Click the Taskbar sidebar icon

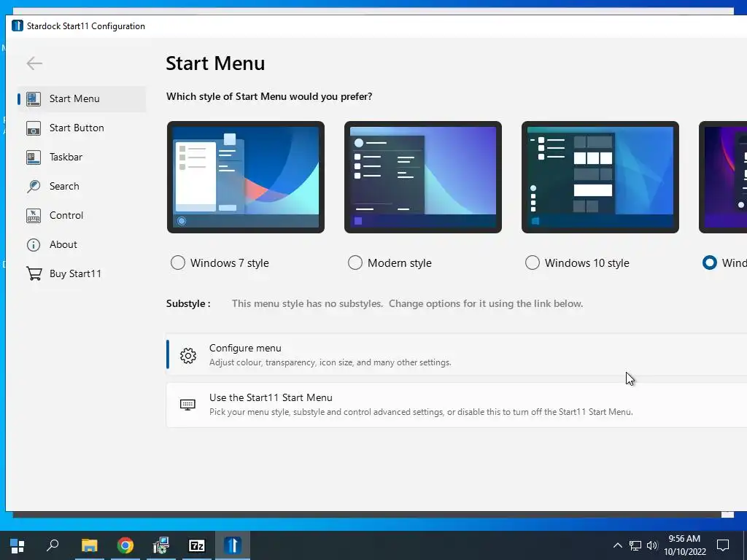click(x=34, y=157)
